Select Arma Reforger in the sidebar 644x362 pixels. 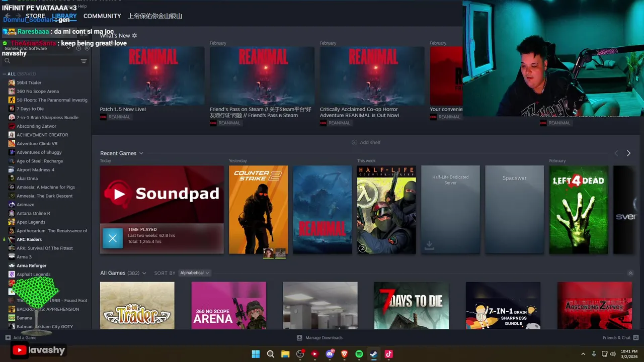[31, 265]
